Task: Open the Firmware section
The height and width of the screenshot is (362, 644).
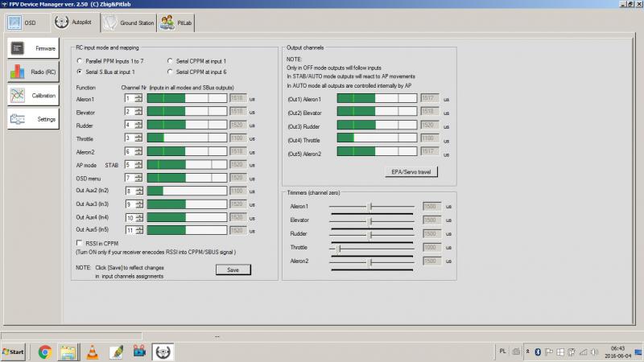Action: [33, 48]
